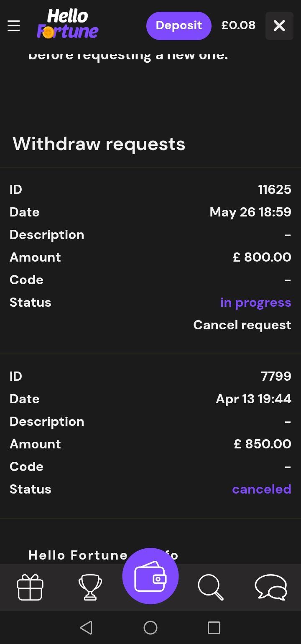
Task: Open the magnifier search icon
Action: tap(210, 587)
